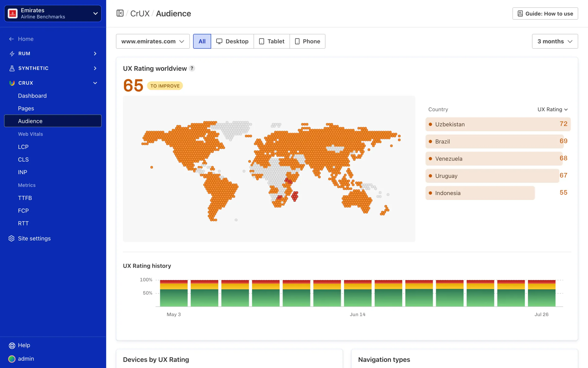The image size is (588, 368).
Task: Select the Brazil country row
Action: [x=498, y=141]
